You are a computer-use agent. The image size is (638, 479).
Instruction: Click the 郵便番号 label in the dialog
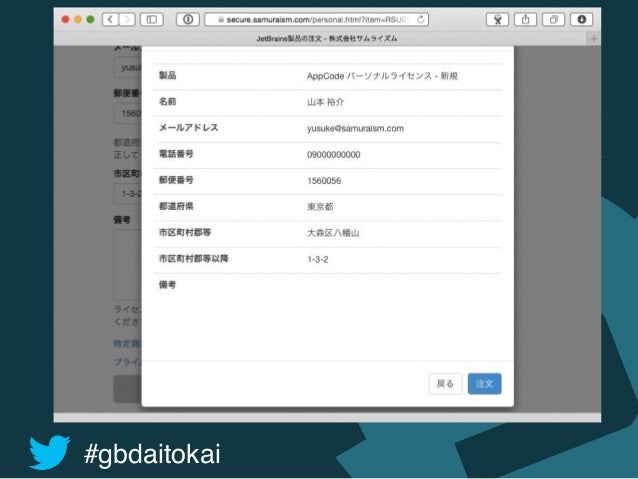tap(176, 180)
